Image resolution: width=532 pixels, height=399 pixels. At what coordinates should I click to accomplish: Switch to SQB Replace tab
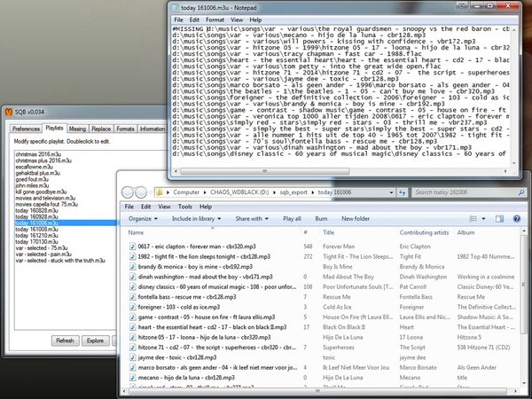101,129
